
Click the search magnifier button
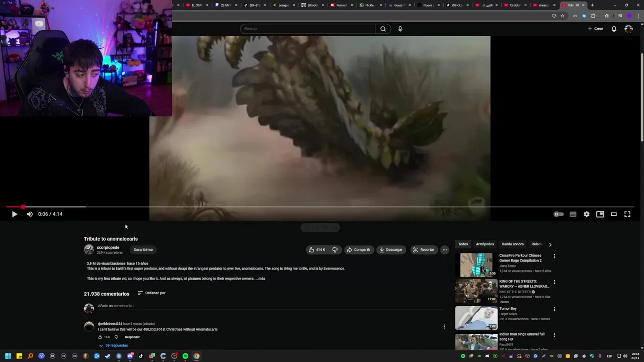point(383,29)
